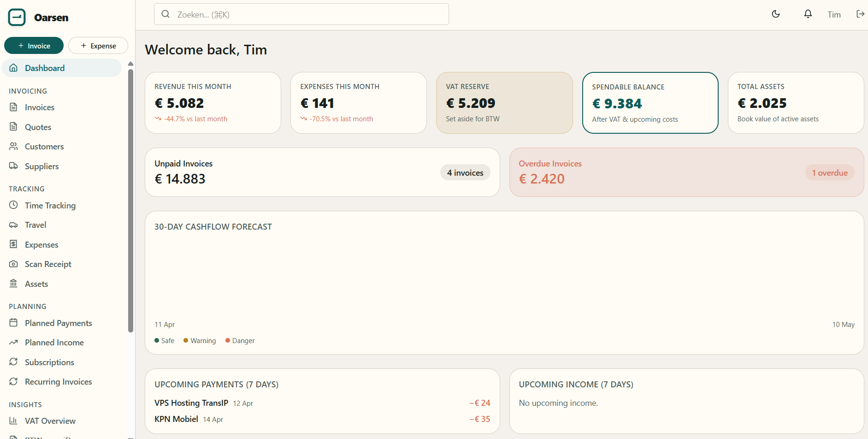Click inside the Zoeken search field

[301, 14]
